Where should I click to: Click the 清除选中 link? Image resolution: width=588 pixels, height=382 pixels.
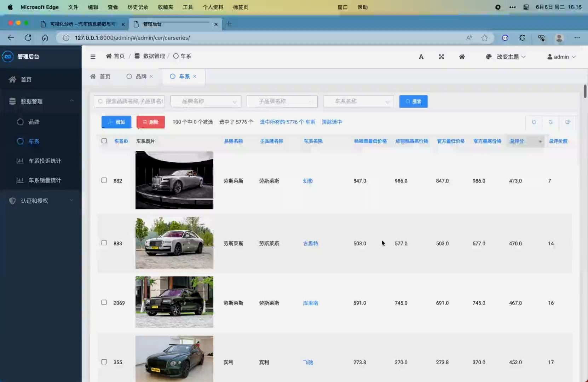(332, 122)
